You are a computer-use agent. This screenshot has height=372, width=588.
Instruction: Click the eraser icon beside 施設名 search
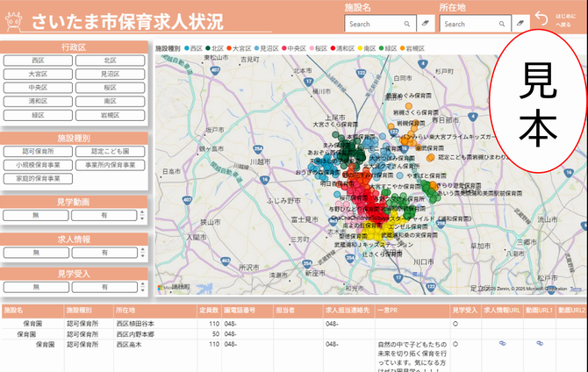click(x=424, y=25)
